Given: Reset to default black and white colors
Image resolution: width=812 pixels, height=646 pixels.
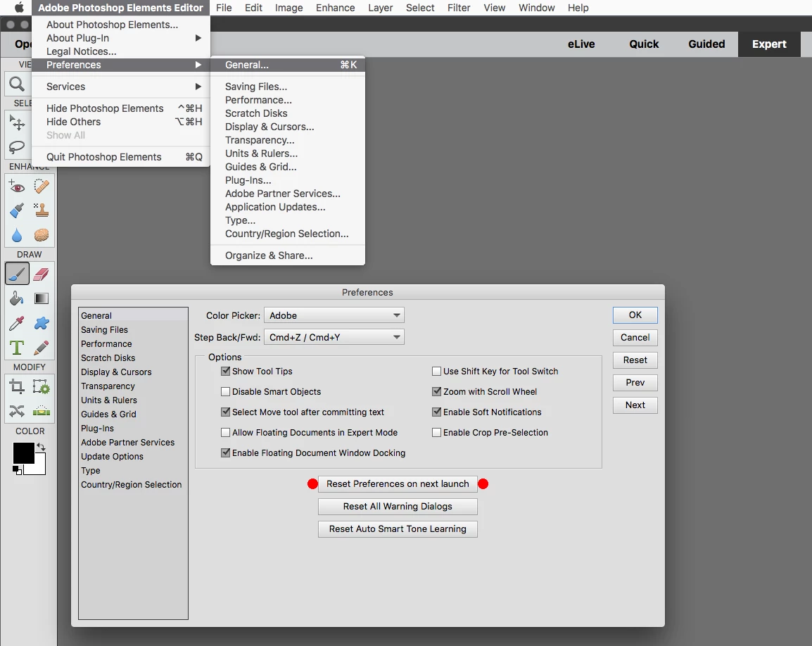Looking at the screenshot, I should click(17, 470).
